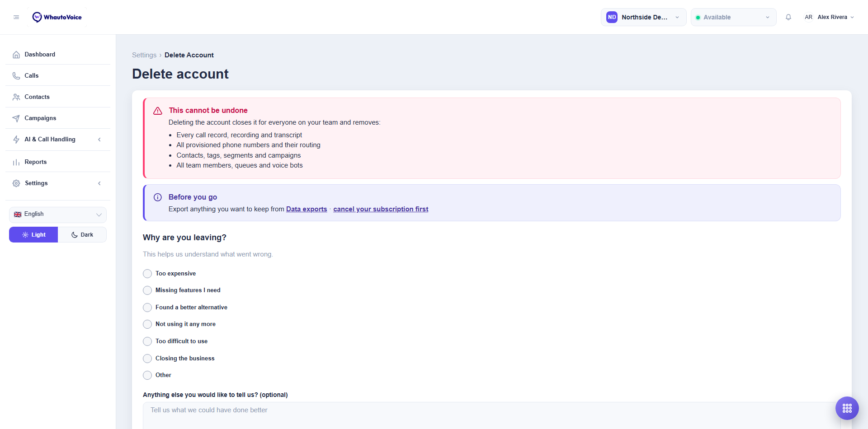
Task: Click the info icon beside Before you go
Action: tap(158, 197)
